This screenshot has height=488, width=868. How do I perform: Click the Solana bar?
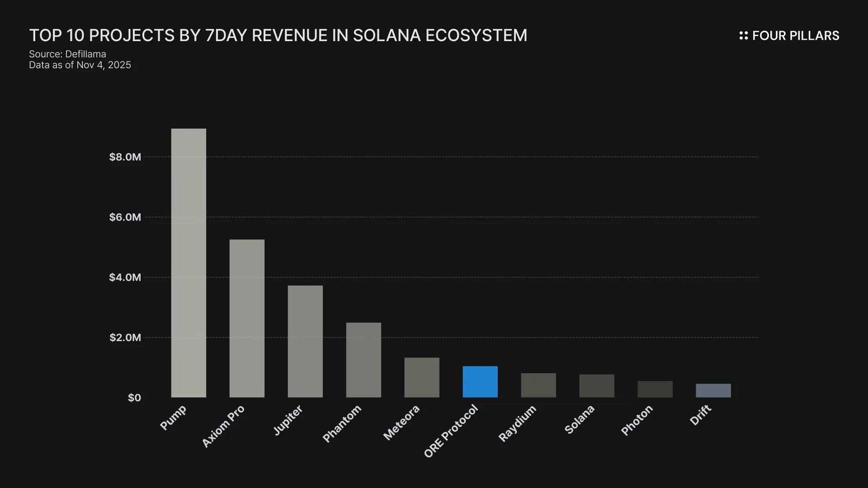pyautogui.click(x=597, y=386)
